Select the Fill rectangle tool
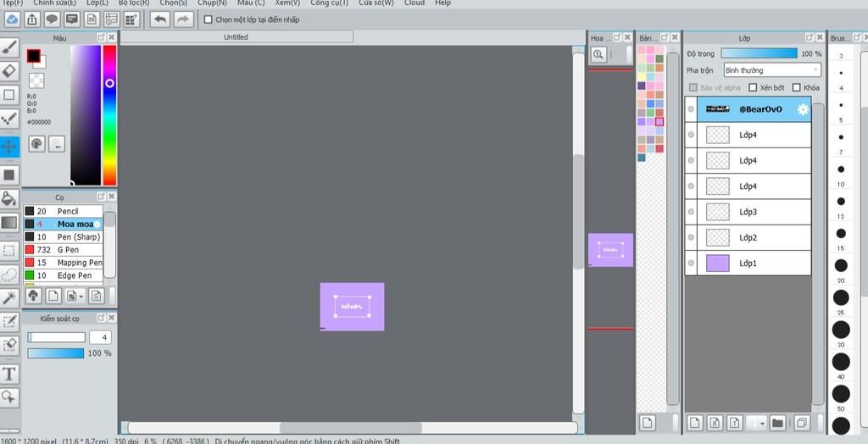This screenshot has height=444, width=868. pos(9,175)
